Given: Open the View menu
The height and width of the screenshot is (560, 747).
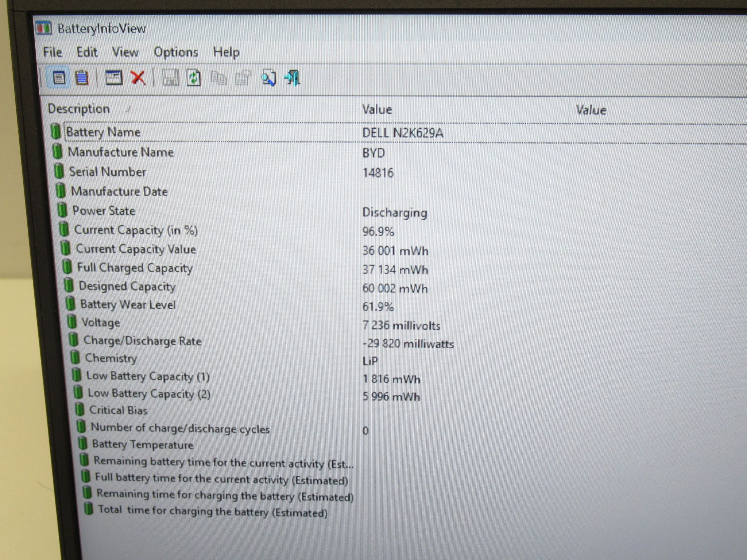Looking at the screenshot, I should pos(125,52).
